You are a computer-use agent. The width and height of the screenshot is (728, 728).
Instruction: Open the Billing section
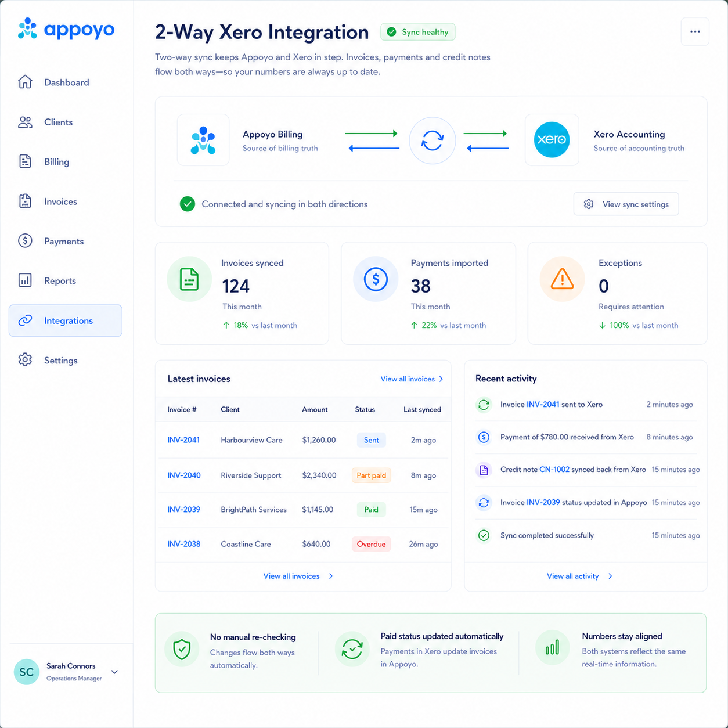point(66,162)
